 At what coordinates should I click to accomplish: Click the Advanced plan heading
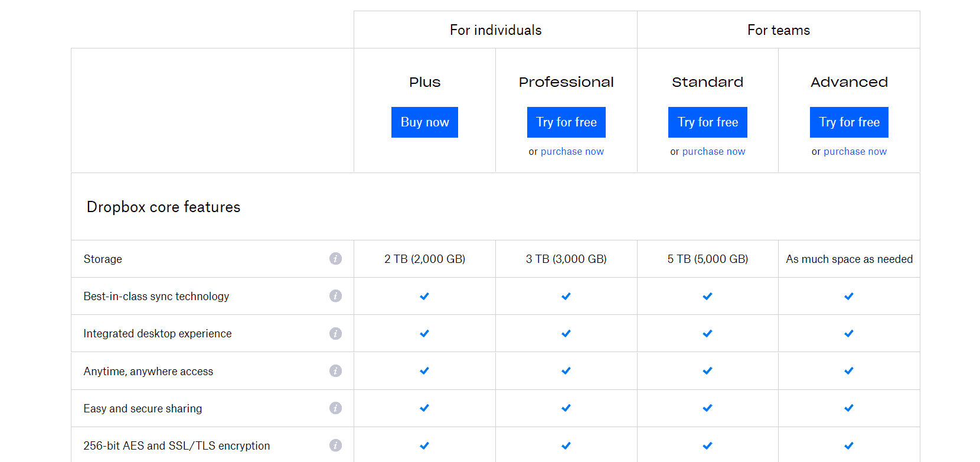click(x=849, y=82)
